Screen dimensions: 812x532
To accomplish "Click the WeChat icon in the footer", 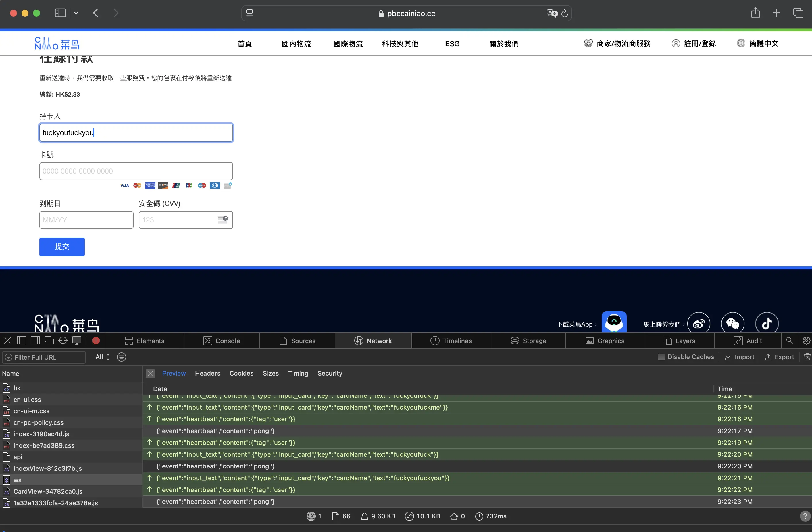I will (732, 323).
